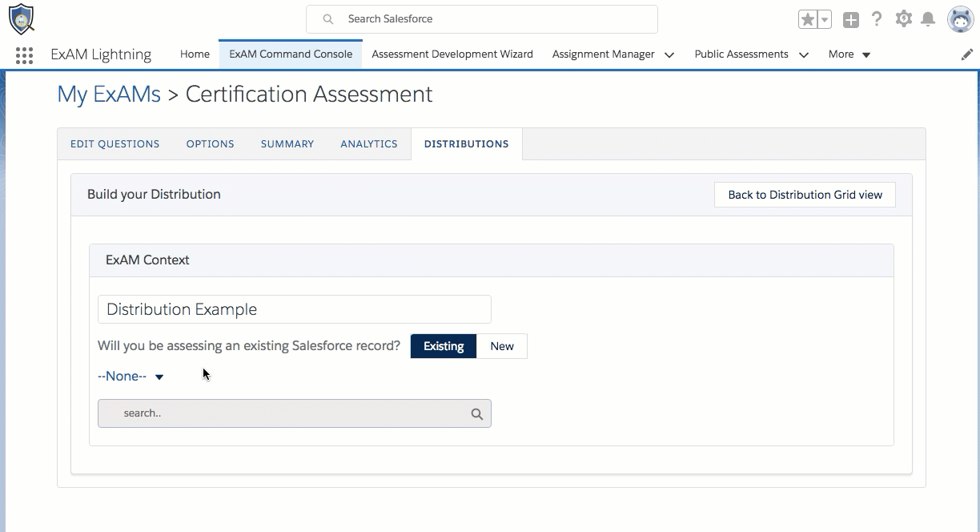Click Back to Distribution Grid view
This screenshot has width=980, height=532.
(805, 195)
